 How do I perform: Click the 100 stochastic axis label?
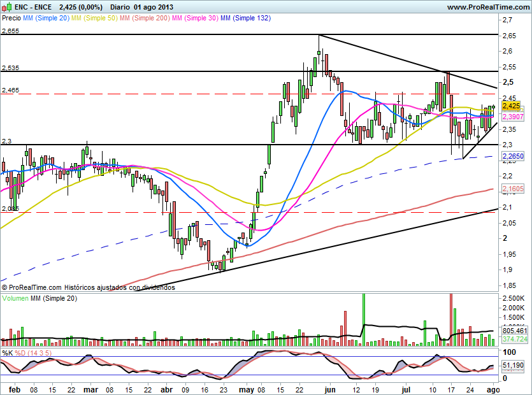tap(509, 352)
